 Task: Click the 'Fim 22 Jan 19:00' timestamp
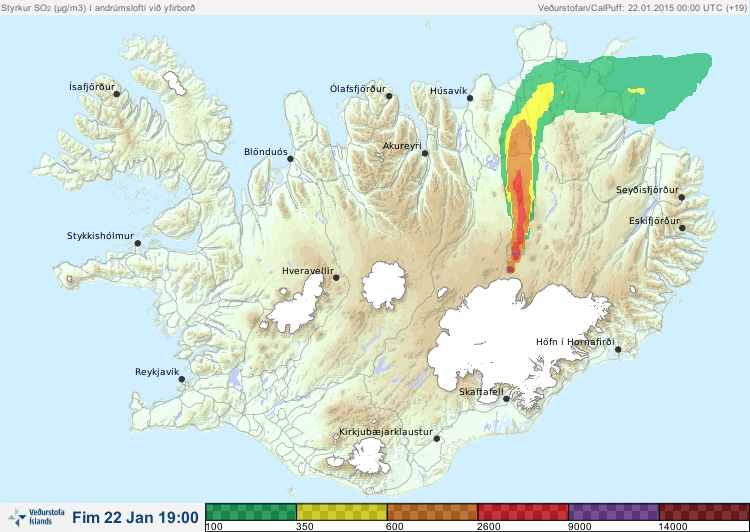[135, 518]
